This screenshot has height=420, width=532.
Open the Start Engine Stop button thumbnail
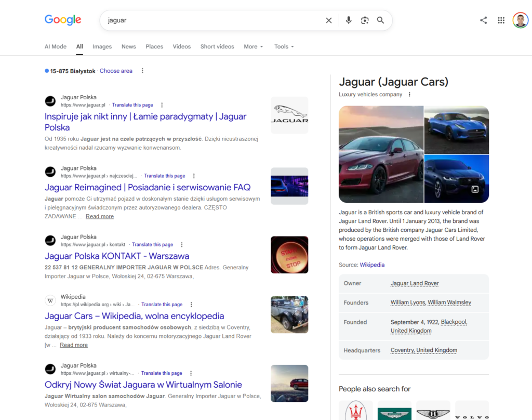click(289, 255)
